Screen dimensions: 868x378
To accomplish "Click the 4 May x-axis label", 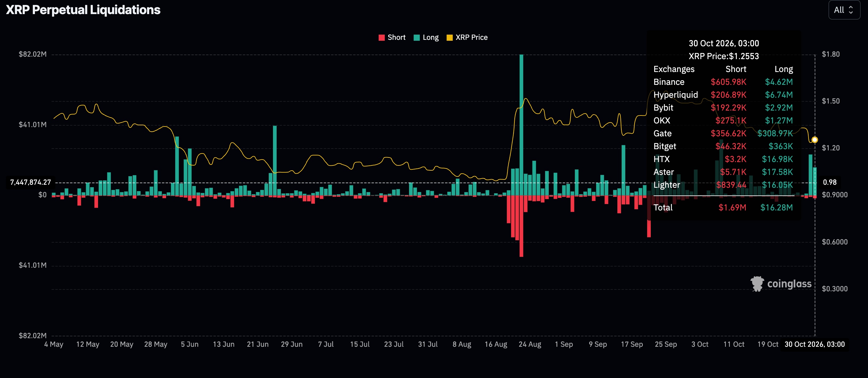I will point(54,344).
